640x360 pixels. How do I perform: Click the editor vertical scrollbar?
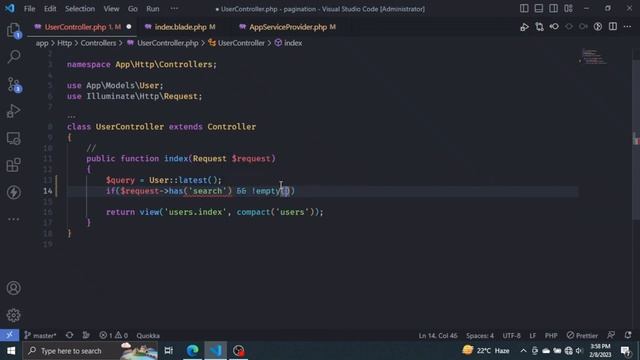[636, 140]
